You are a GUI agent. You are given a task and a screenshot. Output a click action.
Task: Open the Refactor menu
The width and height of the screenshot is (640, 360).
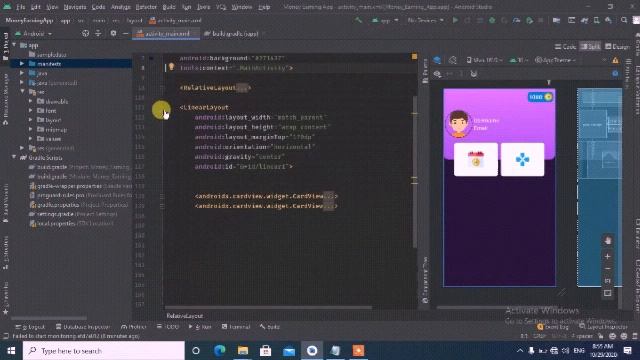tap(146, 7)
